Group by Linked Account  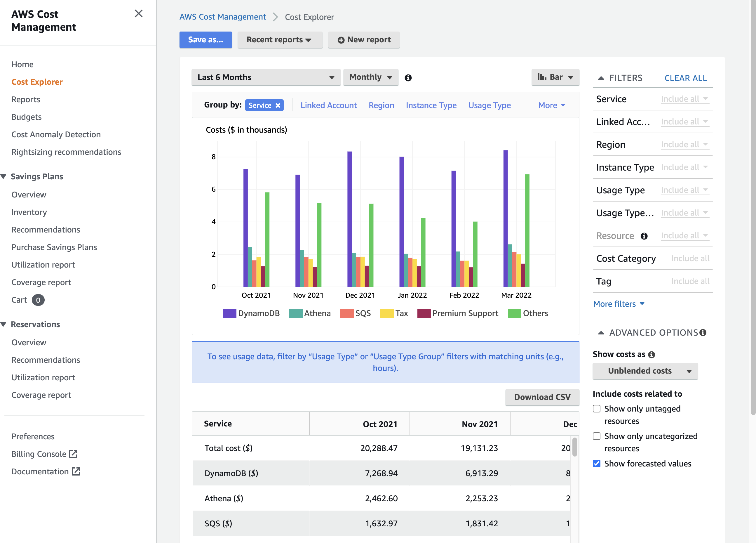tap(328, 105)
